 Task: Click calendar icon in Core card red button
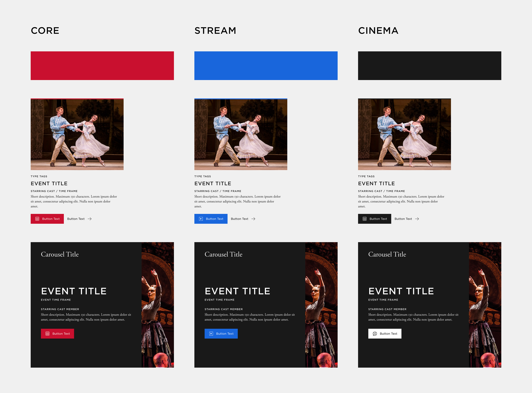37,219
